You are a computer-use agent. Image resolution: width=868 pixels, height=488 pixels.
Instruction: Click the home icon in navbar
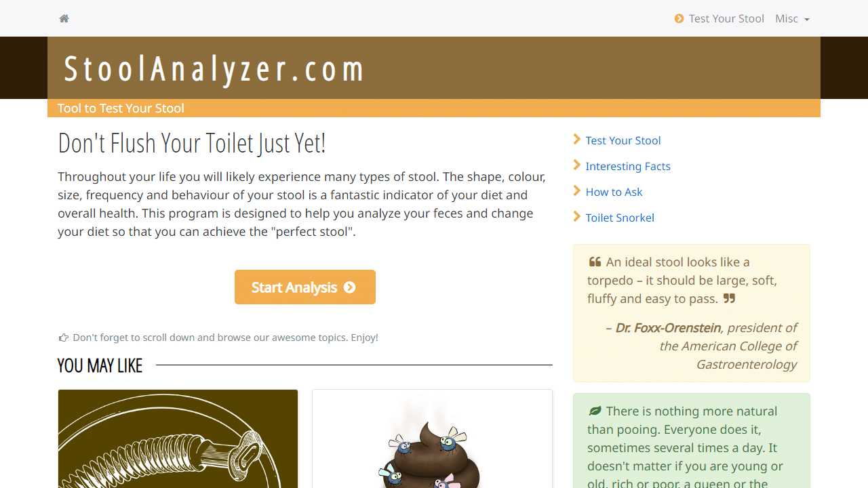[x=64, y=18]
